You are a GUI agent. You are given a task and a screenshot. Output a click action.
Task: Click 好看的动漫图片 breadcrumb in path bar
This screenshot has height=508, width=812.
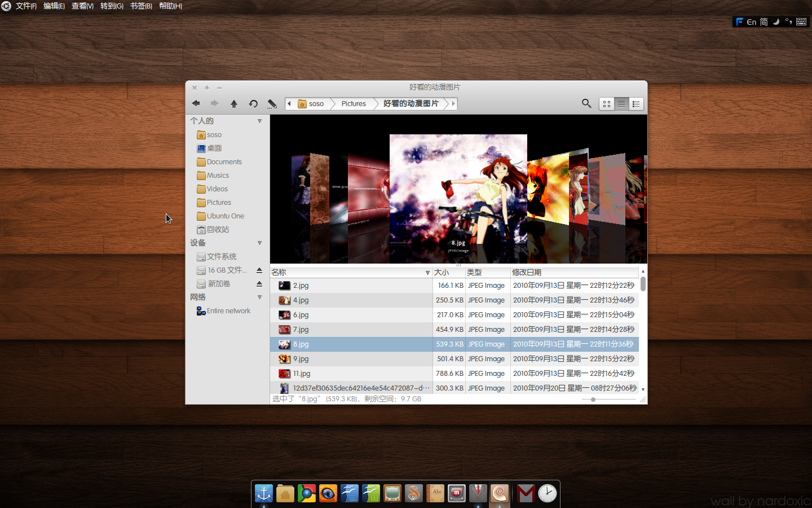(x=411, y=104)
